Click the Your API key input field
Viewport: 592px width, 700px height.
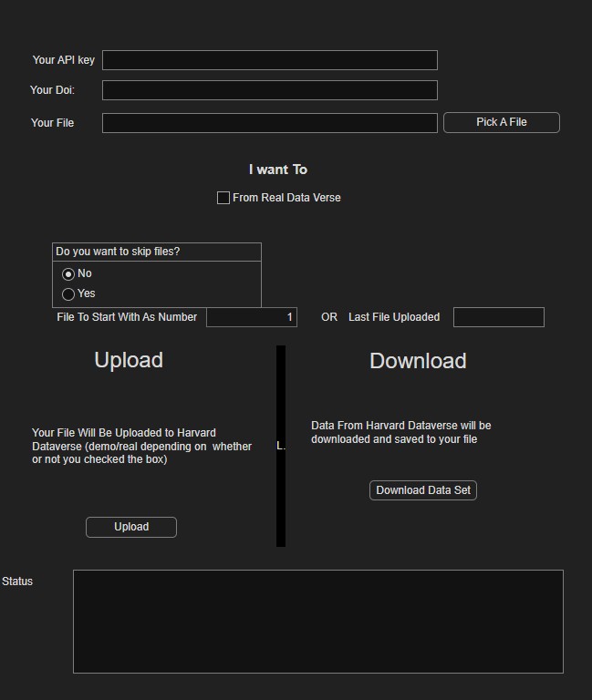click(269, 60)
